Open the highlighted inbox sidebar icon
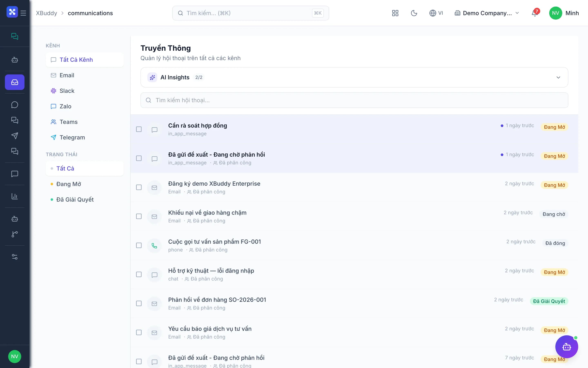 click(x=14, y=82)
